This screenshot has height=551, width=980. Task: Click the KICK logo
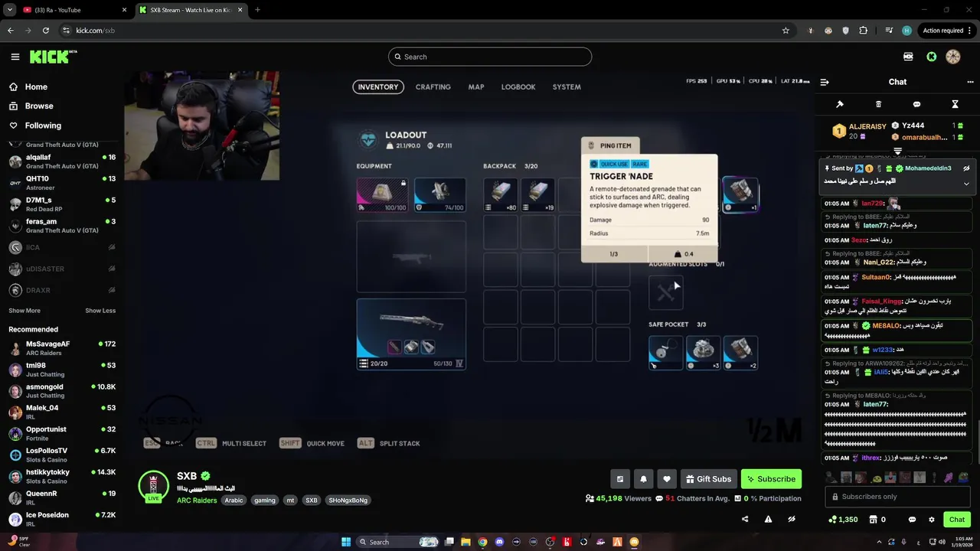(x=53, y=57)
